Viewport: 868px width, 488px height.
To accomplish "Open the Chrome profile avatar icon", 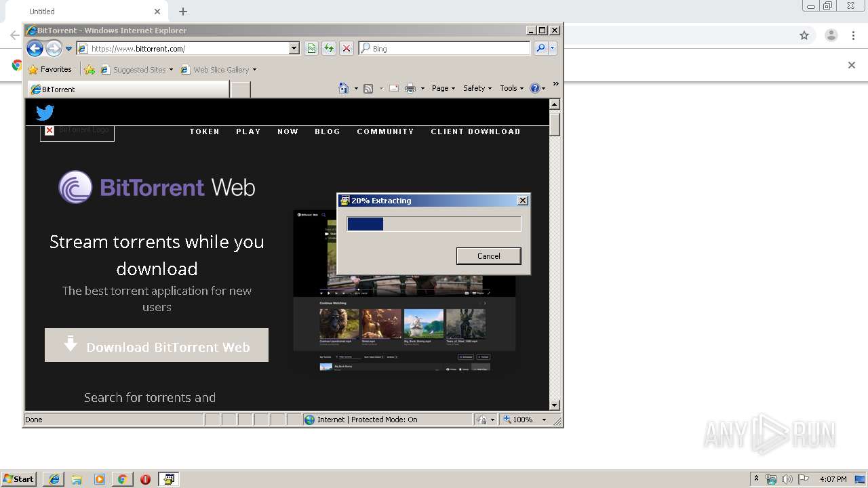I will (831, 35).
